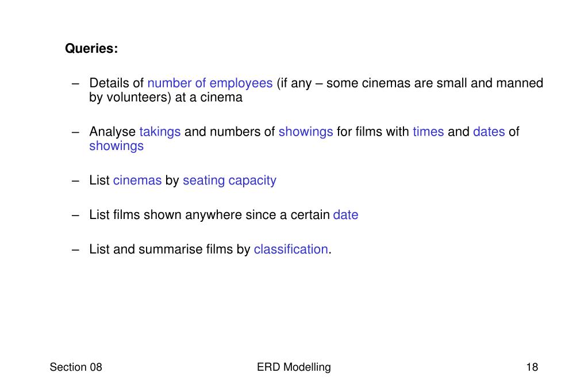The width and height of the screenshot is (588, 392).
Task: Click the text 'by volunteers) at a cinema'
Action: click(x=166, y=98)
